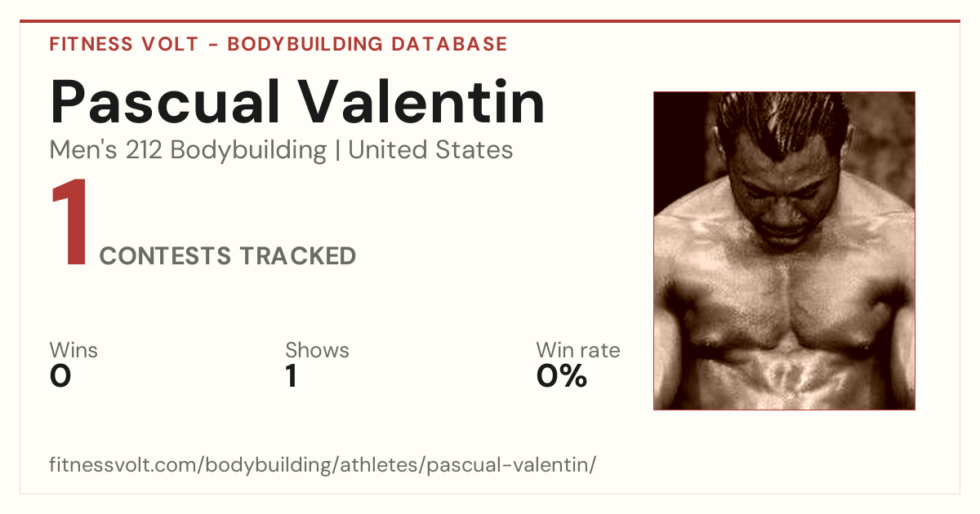Click the United States country label
This screenshot has height=514, width=980.
[x=430, y=150]
